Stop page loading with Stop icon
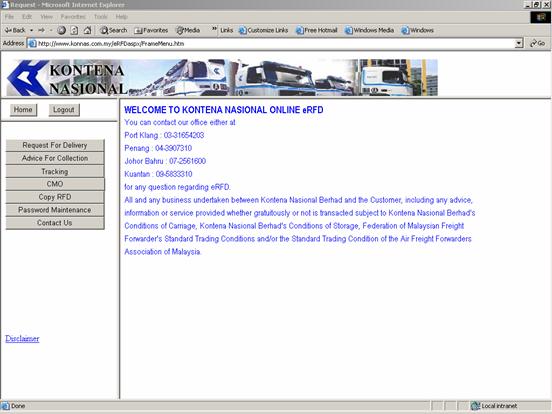Image resolution: width=552 pixels, height=414 pixels. (x=61, y=30)
